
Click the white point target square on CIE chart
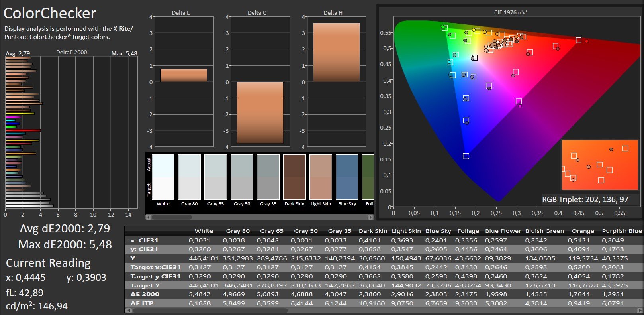(474, 58)
